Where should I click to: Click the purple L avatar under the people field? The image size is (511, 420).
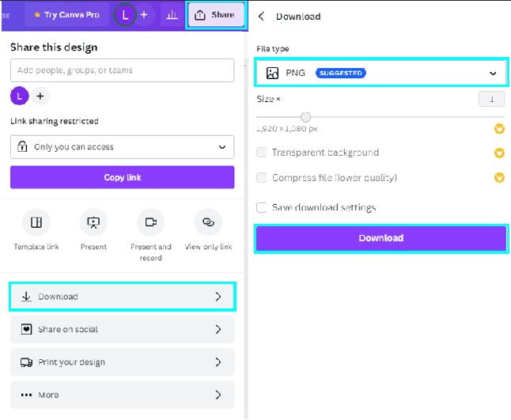point(20,96)
